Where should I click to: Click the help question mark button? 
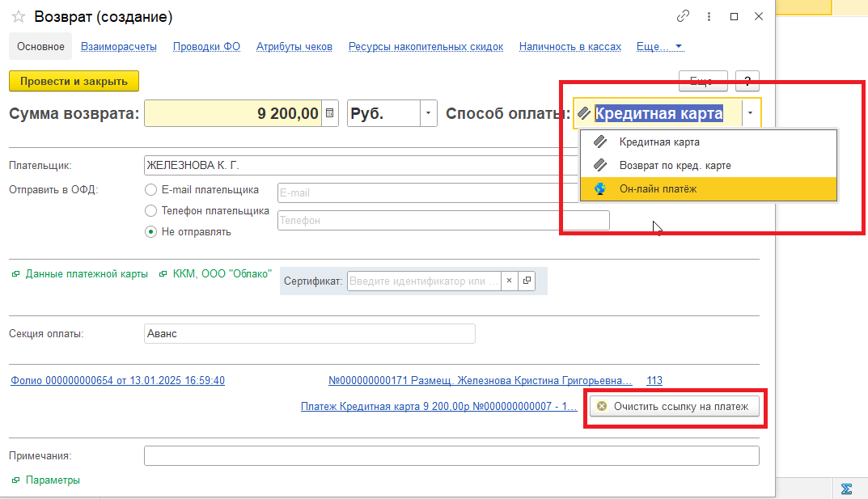pyautogui.click(x=747, y=81)
